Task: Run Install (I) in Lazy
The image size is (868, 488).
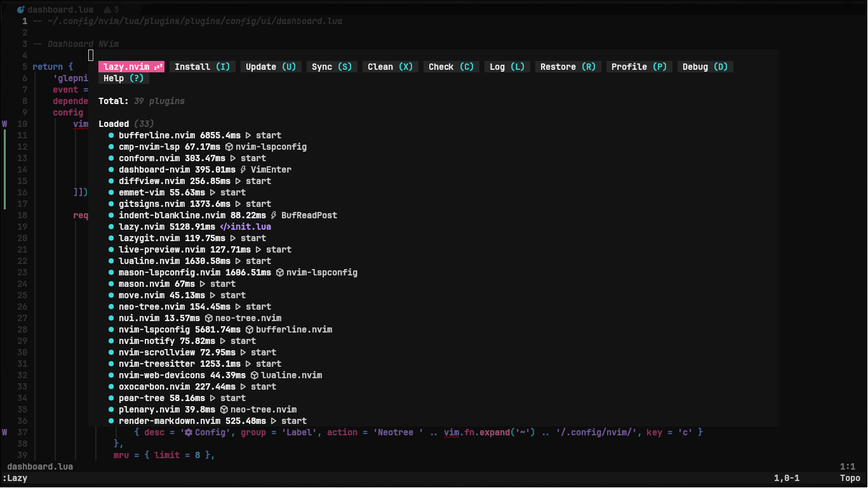Action: pos(203,67)
